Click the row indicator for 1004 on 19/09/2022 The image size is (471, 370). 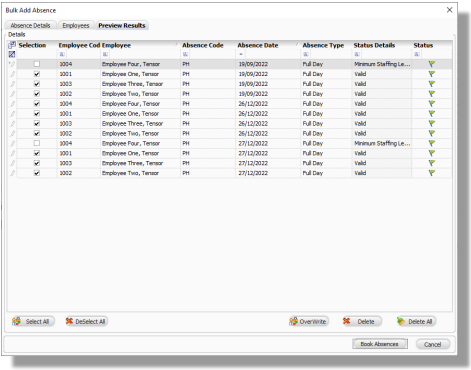[x=12, y=64]
